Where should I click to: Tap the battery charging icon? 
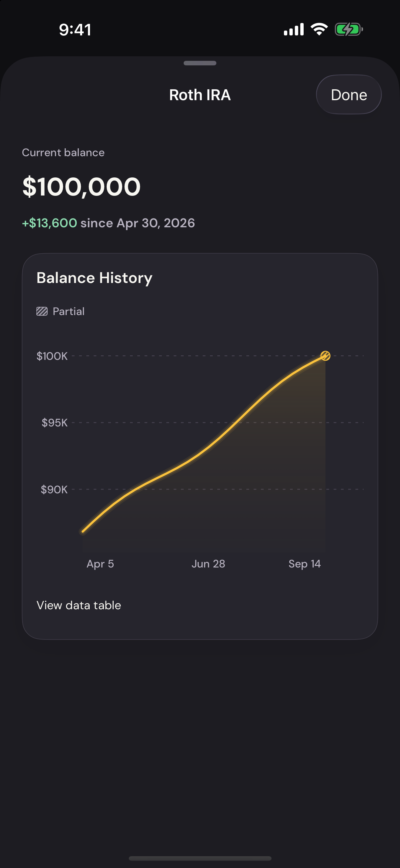click(x=349, y=29)
